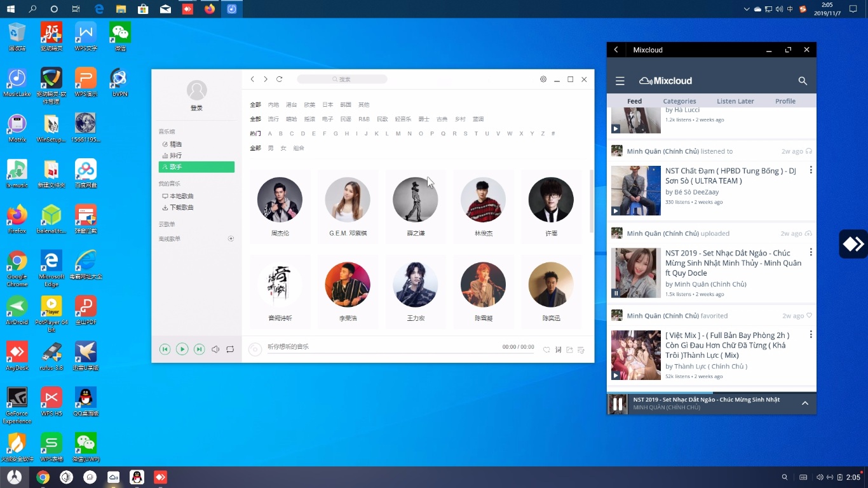The width and height of the screenshot is (868, 488).
Task: Click the lyrics 词 icon
Action: 559,349
